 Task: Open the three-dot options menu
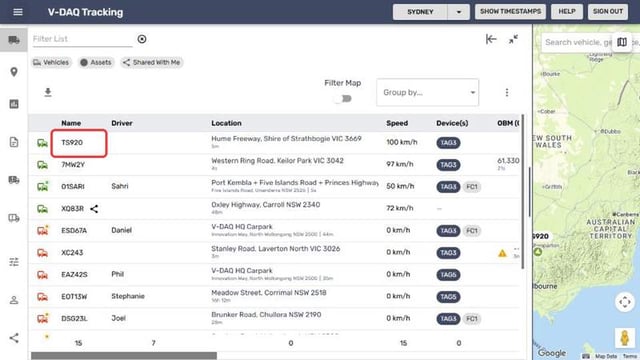point(507,93)
